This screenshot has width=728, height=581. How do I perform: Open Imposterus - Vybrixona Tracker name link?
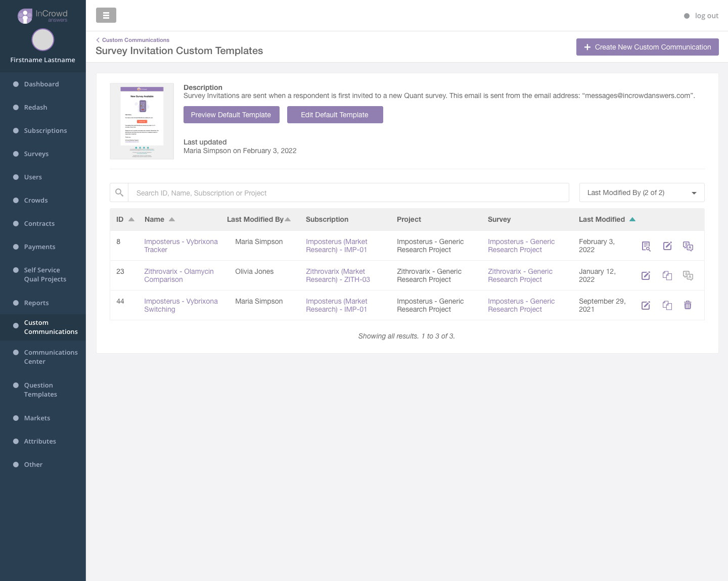point(181,246)
